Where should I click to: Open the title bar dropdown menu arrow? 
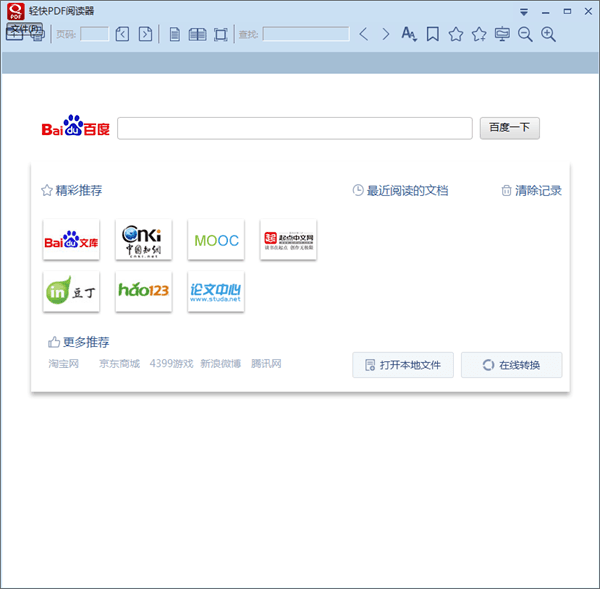(x=524, y=12)
